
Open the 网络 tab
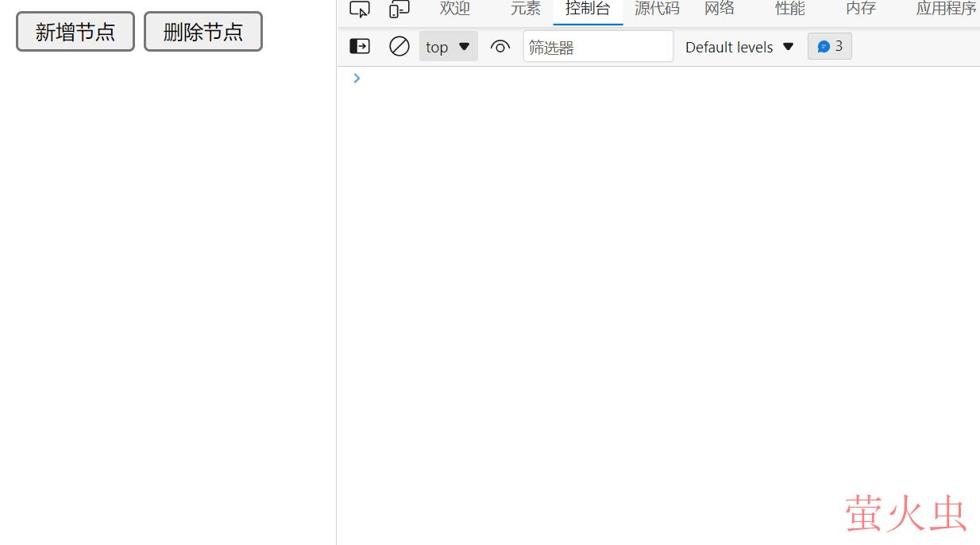click(719, 9)
